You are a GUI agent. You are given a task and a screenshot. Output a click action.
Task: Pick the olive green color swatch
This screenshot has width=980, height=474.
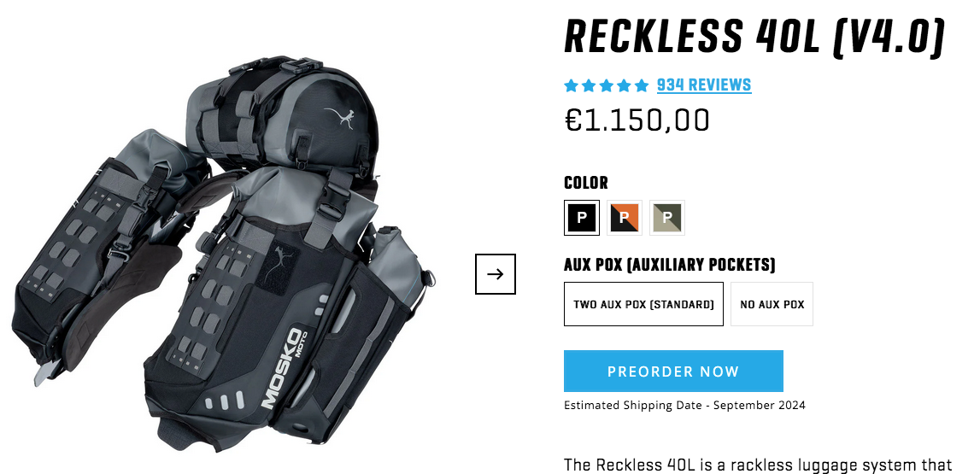[x=667, y=217]
